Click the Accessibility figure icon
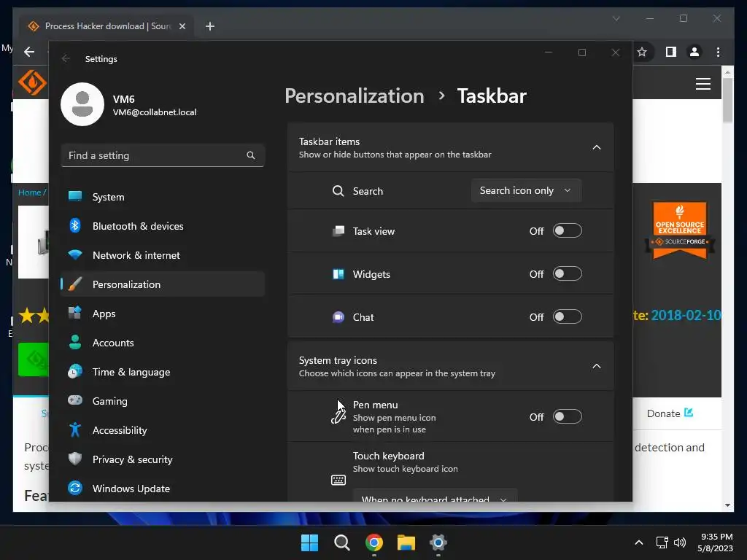 tap(75, 429)
